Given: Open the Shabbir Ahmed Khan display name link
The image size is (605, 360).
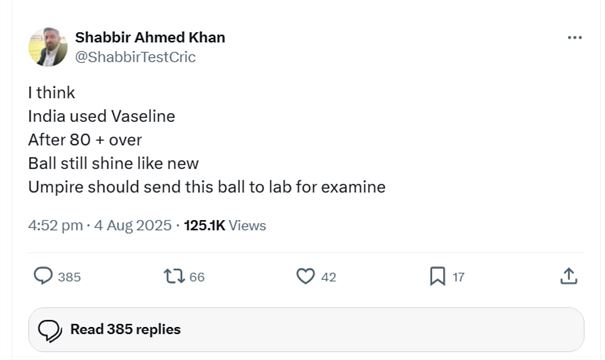Looking at the screenshot, I should click(x=150, y=37).
